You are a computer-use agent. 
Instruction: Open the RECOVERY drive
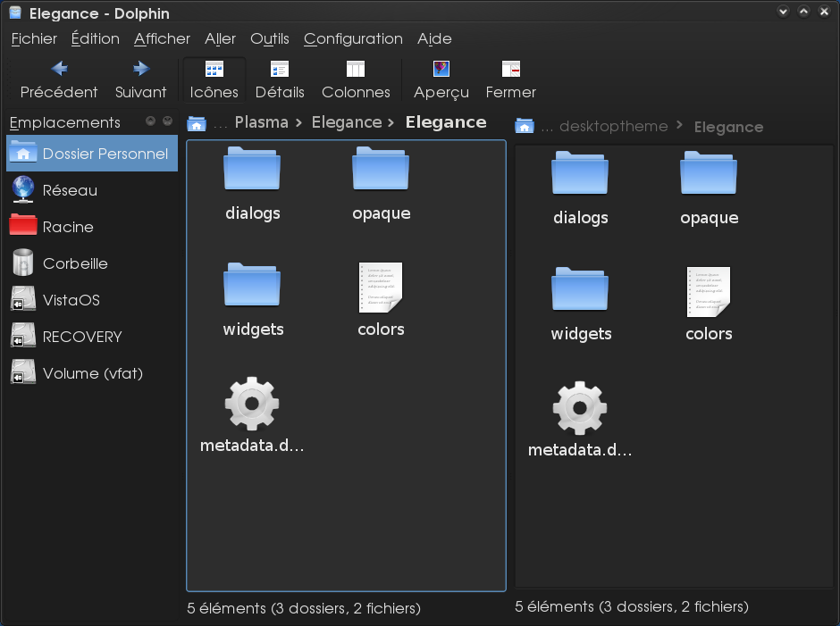coord(92,337)
